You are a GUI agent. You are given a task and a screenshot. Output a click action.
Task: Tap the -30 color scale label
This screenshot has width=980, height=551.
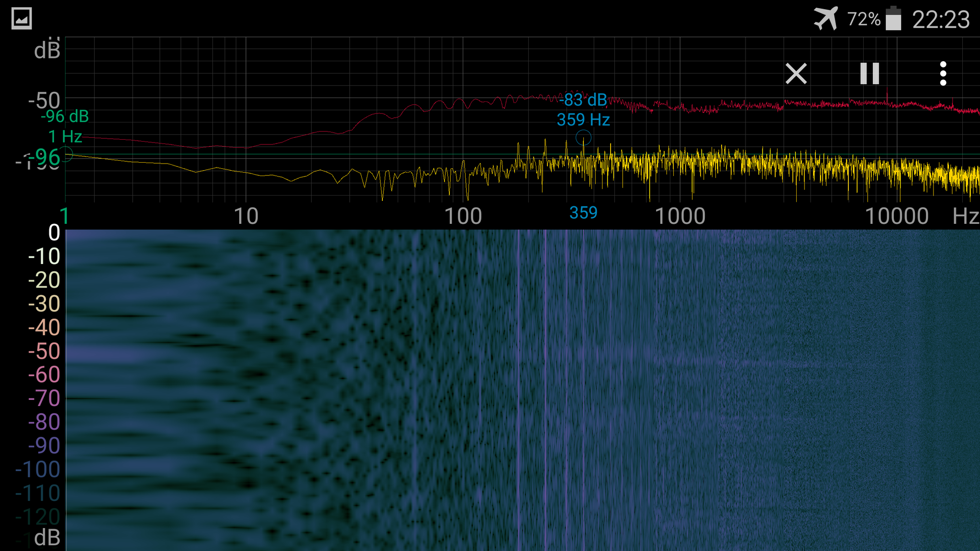click(x=44, y=304)
